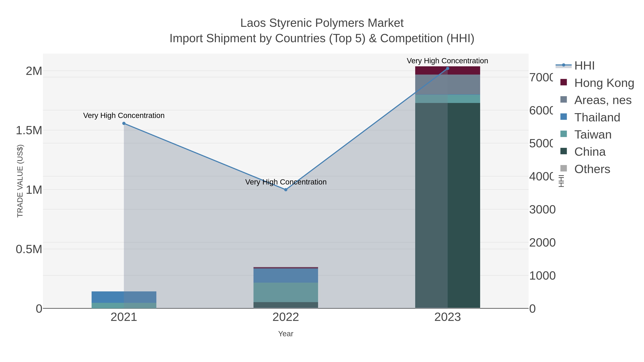Click the 2022 China bar segment
The width and height of the screenshot is (644, 362).
[286, 305]
